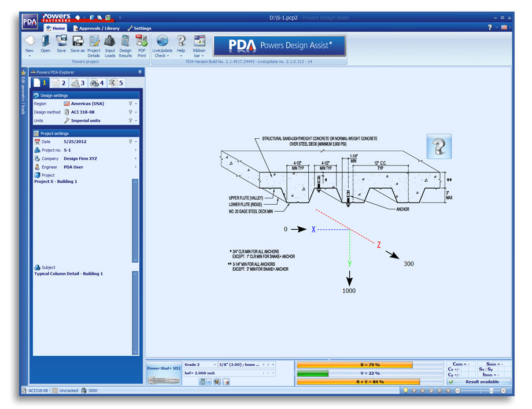The height and width of the screenshot is (409, 532).
Task: Click the PDA application logo button
Action: click(x=30, y=22)
